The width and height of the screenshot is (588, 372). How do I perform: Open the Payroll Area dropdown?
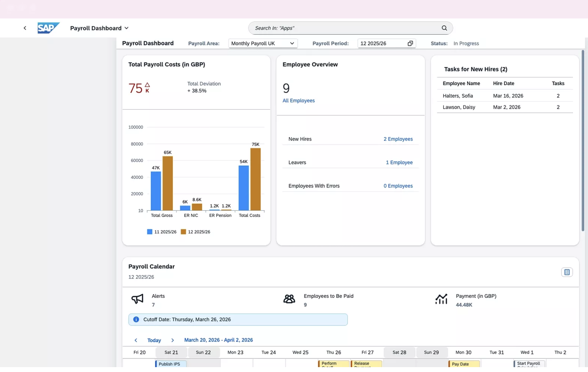(263, 44)
